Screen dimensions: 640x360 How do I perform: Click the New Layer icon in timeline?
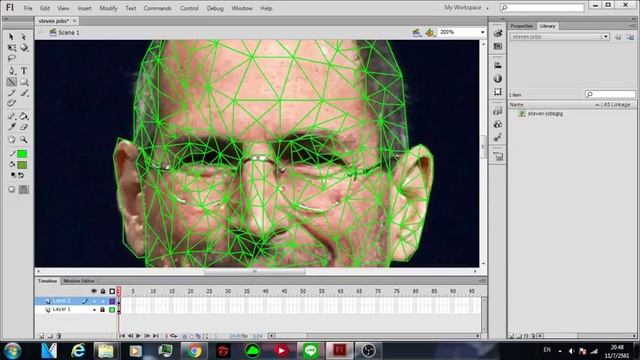[41, 336]
